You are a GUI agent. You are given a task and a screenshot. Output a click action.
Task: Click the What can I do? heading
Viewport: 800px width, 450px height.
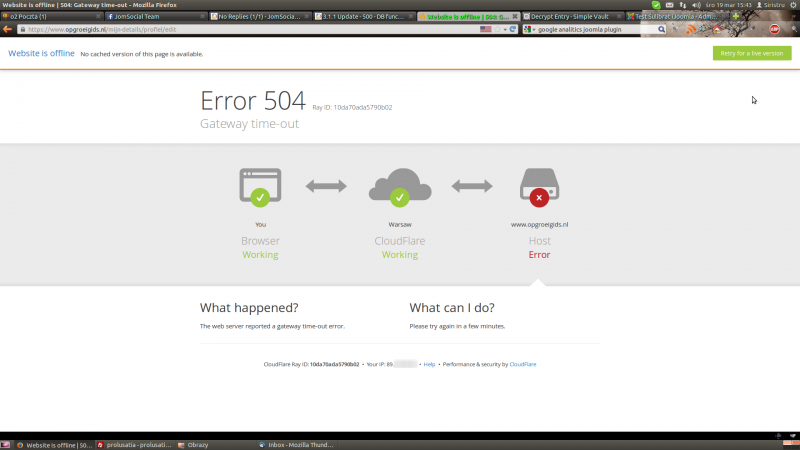click(x=452, y=308)
